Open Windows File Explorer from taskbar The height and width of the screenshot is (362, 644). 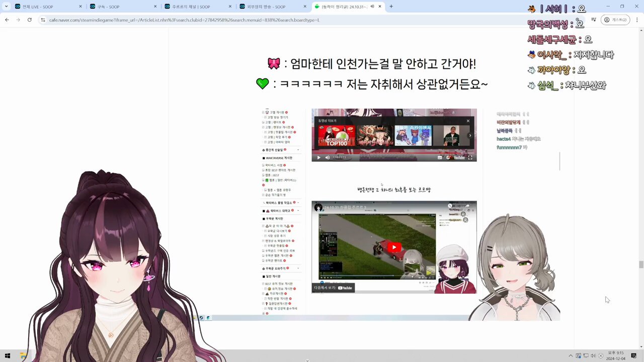point(23,355)
